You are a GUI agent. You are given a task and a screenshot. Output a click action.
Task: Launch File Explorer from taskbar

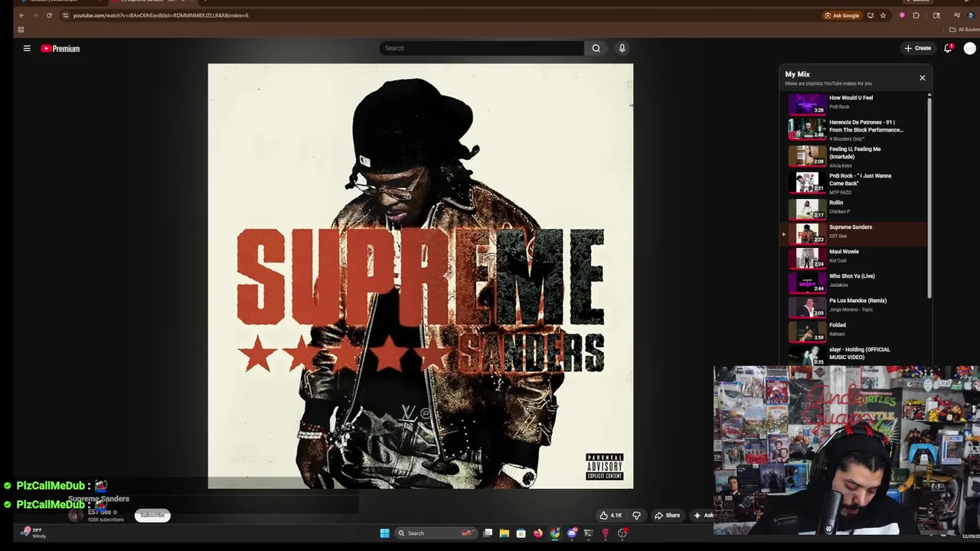pyautogui.click(x=505, y=533)
